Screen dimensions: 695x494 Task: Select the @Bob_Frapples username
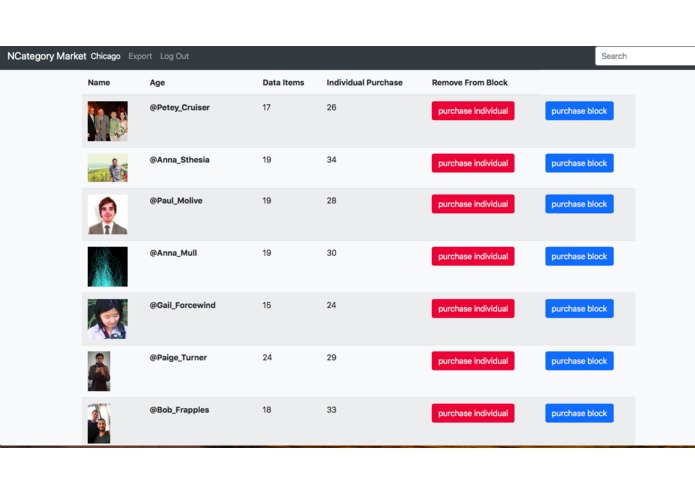180,409
